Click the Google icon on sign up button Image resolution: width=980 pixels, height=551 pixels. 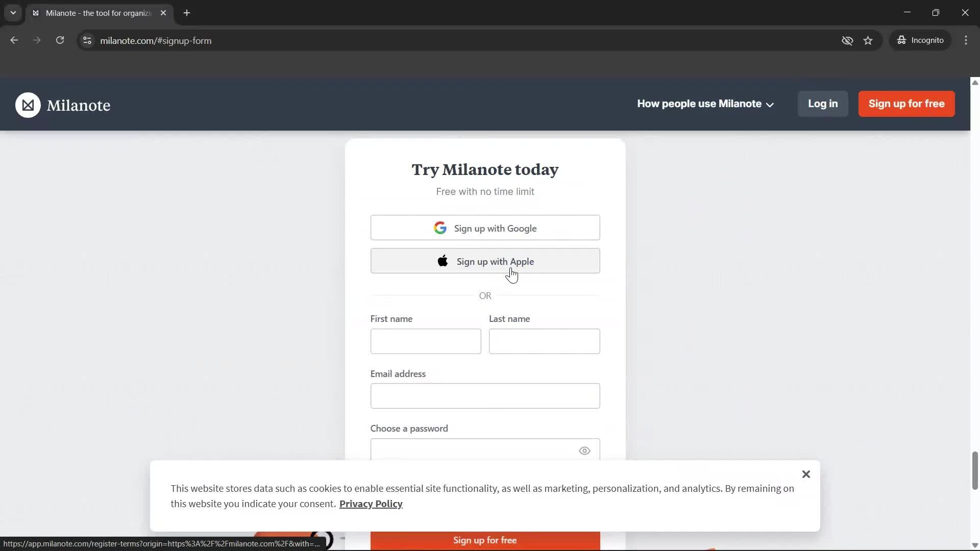(x=440, y=228)
